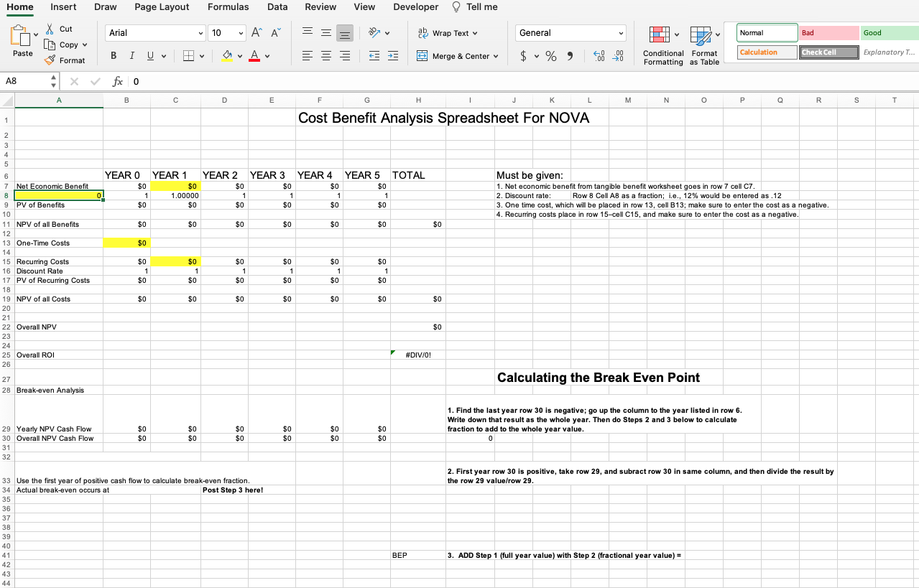Click the text orientation icon
The width and height of the screenshot is (919, 588).
tap(374, 33)
